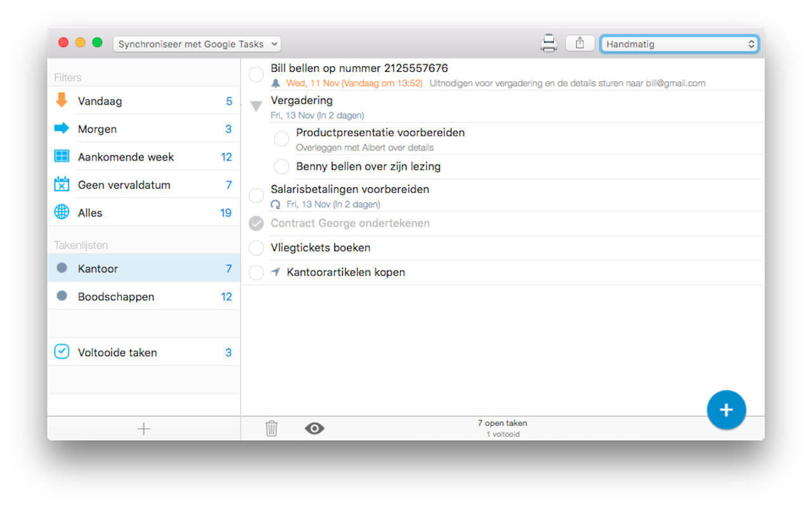Select the Alles globe icon
The height and width of the screenshot is (508, 812).
[62, 212]
